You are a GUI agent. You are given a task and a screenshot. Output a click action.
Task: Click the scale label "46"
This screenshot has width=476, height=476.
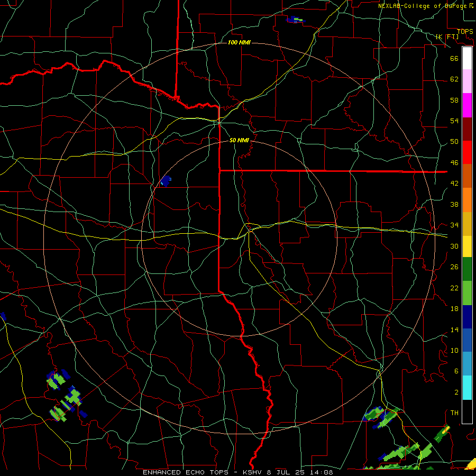pyautogui.click(x=454, y=163)
